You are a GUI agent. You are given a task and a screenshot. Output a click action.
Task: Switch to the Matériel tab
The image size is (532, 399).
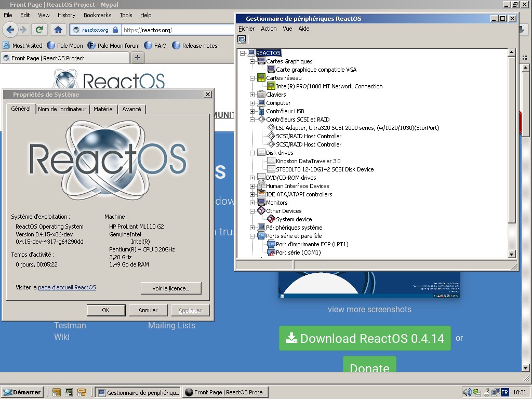103,109
